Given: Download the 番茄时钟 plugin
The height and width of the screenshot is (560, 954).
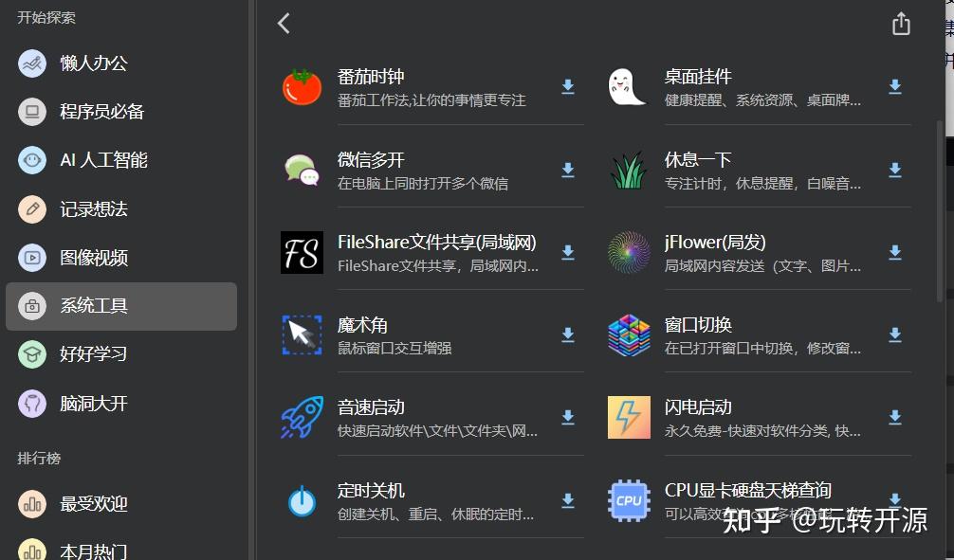Looking at the screenshot, I should coord(567,86).
